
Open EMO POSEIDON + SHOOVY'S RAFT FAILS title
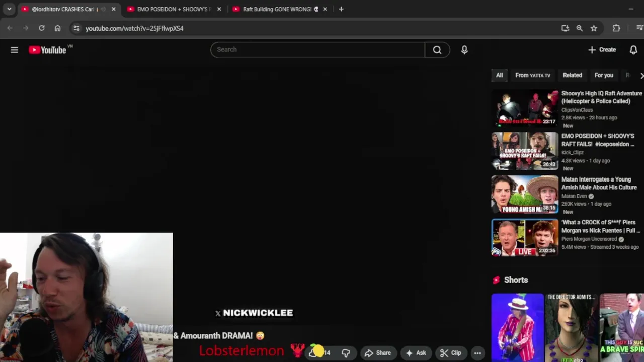tap(598, 140)
